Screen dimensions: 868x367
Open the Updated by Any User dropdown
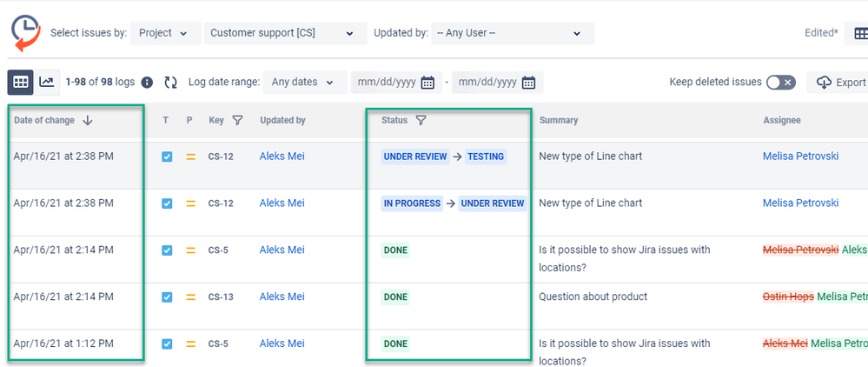click(x=513, y=33)
